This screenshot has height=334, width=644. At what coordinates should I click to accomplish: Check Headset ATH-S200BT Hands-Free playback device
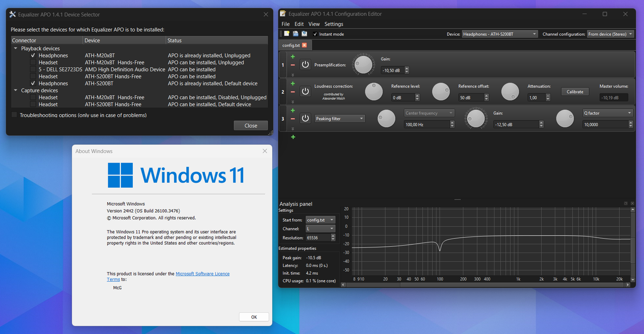point(33,76)
